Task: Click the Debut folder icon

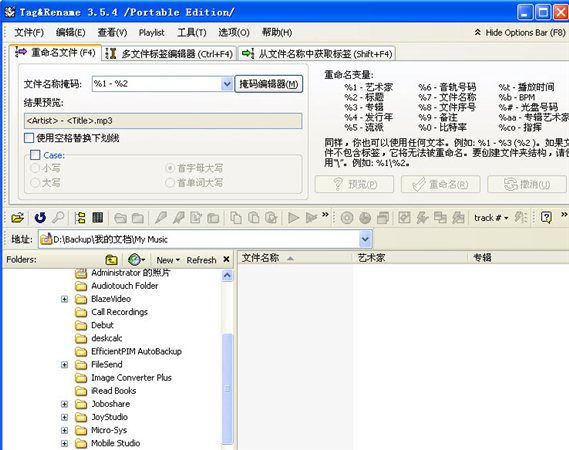Action: 81,325
